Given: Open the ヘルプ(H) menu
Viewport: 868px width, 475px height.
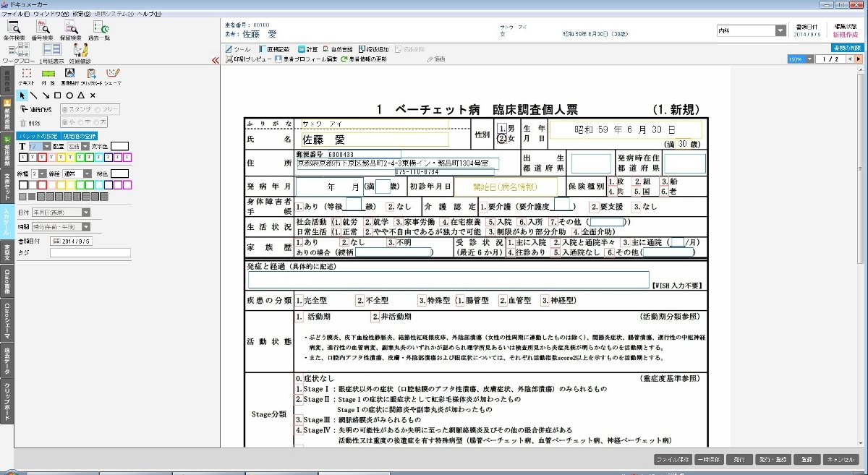Looking at the screenshot, I should click(150, 14).
